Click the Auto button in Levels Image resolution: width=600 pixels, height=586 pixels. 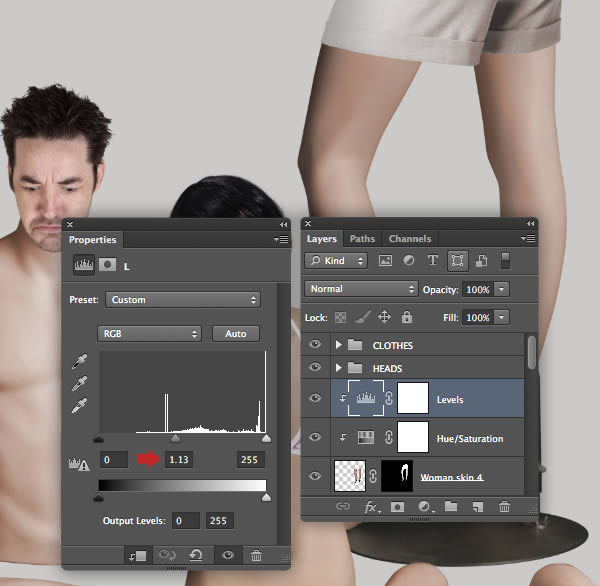(236, 333)
